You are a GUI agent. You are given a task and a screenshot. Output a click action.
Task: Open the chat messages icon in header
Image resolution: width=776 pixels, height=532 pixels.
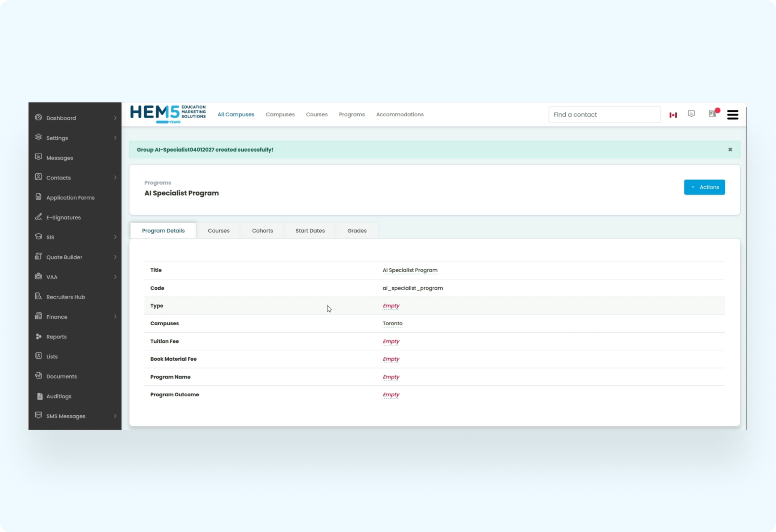coord(691,114)
